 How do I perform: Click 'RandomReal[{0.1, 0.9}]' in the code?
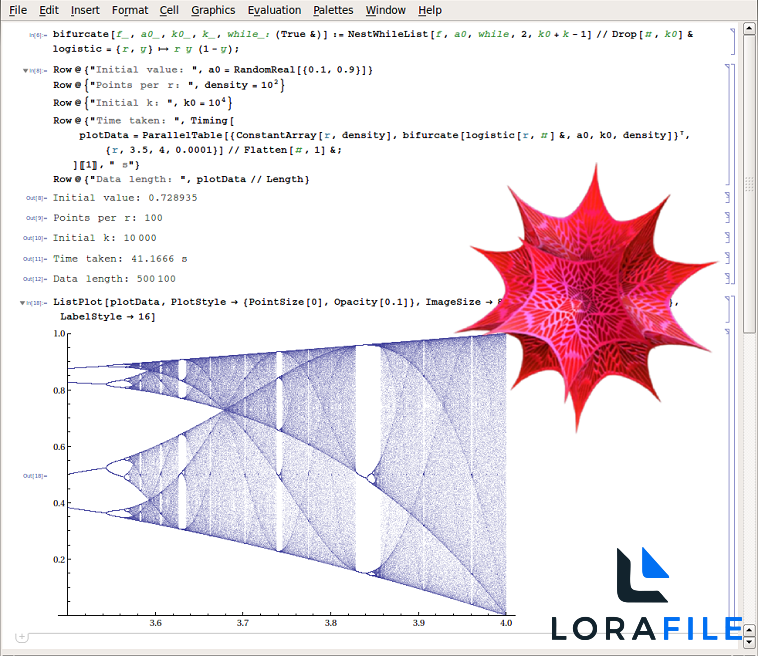tap(299, 70)
